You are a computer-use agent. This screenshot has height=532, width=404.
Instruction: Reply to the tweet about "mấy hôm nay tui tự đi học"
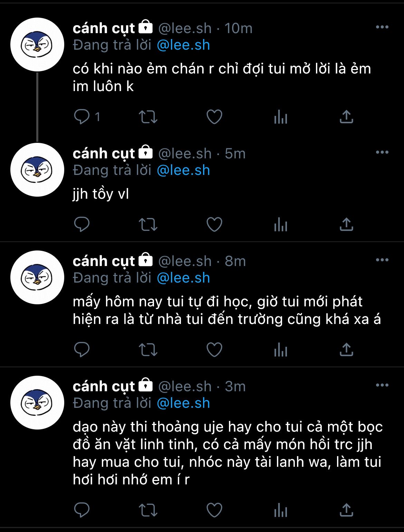point(82,349)
